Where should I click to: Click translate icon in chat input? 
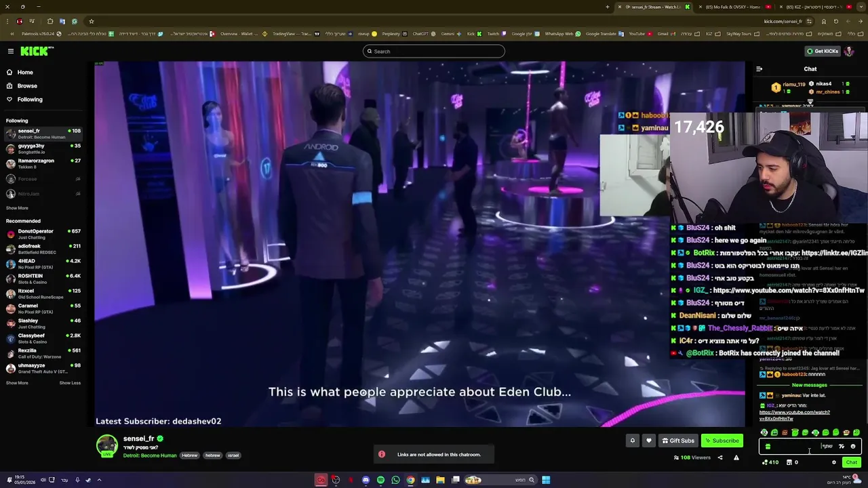[842, 447]
